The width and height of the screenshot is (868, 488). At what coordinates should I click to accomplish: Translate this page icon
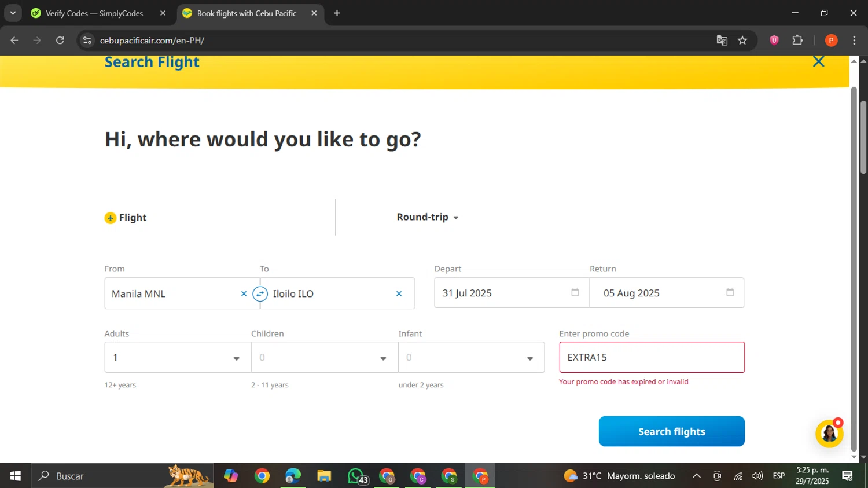pos(722,41)
